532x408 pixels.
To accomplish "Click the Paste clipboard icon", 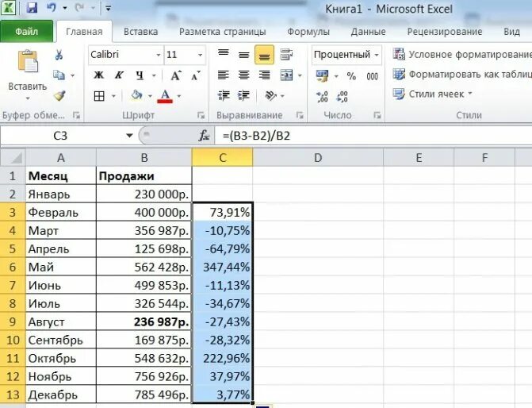I will coord(28,61).
